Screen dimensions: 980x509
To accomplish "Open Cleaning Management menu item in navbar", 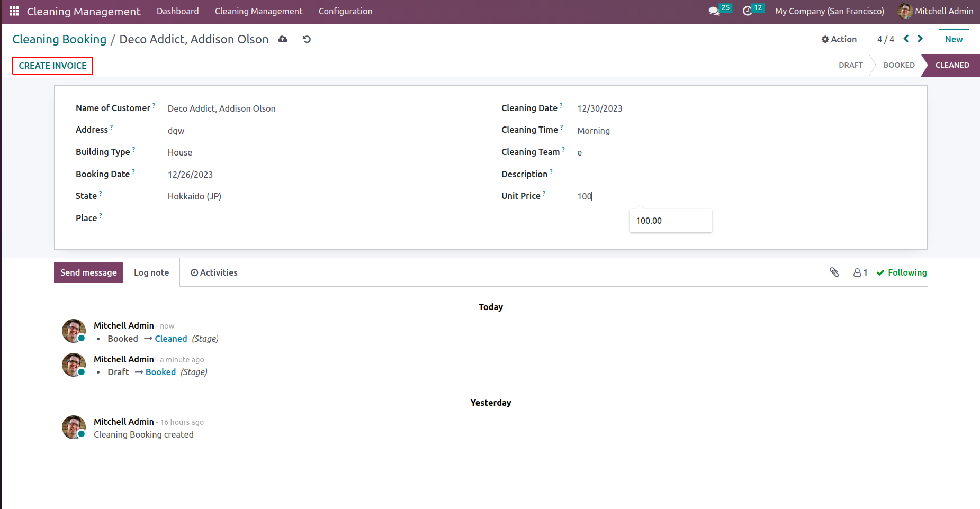I will tap(259, 11).
